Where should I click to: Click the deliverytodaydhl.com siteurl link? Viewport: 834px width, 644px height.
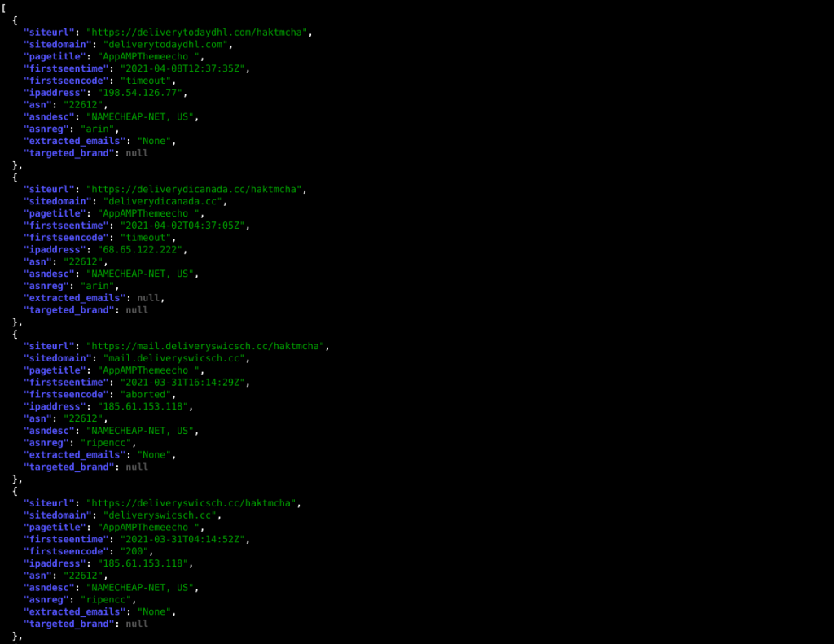pos(197,33)
